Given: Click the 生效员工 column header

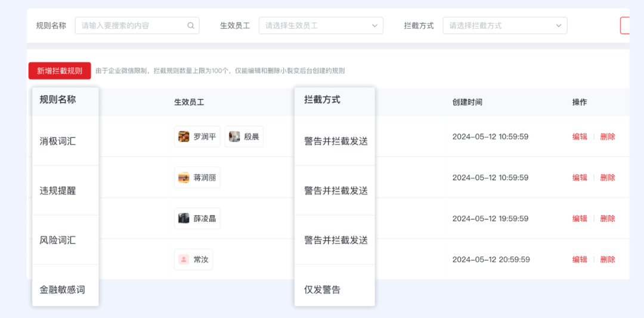Looking at the screenshot, I should pyautogui.click(x=189, y=102).
